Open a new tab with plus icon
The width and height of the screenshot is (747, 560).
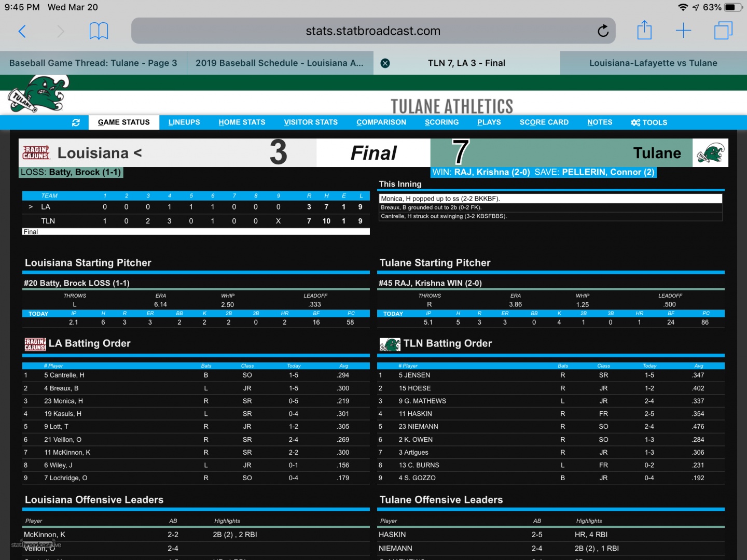(683, 31)
